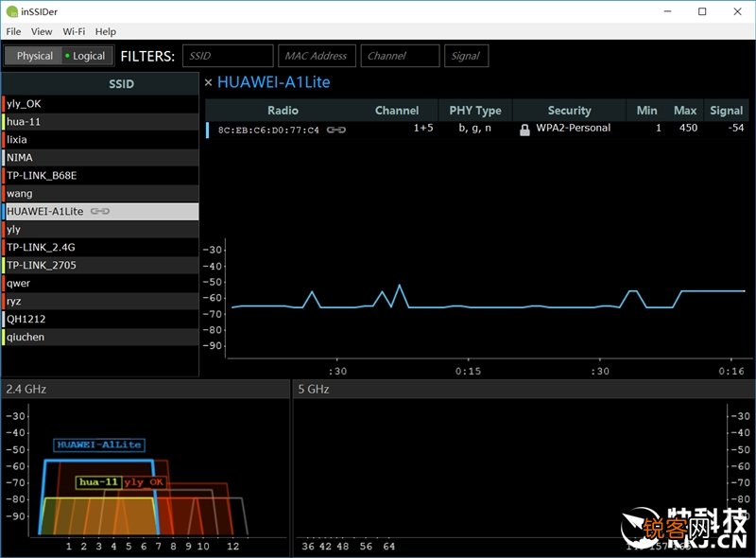Click the Signal column header
Screen dimensions: 756x558
pos(726,111)
